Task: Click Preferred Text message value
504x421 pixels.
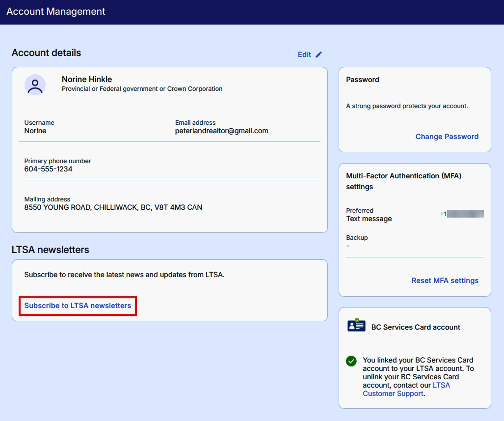Action: pos(369,219)
